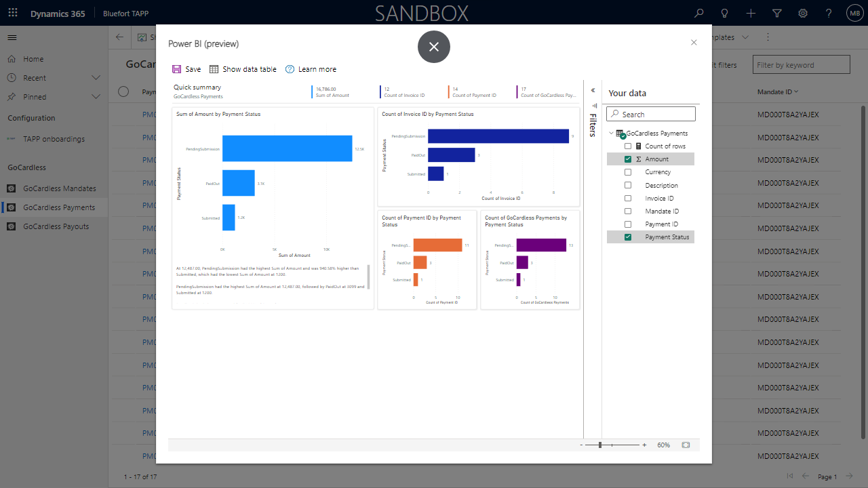Click the zoom in plus button
This screenshot has width=868, height=488.
point(644,445)
